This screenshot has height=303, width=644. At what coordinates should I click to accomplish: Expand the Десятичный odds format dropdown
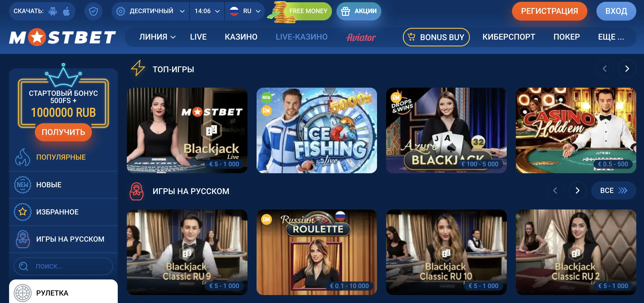(x=151, y=11)
